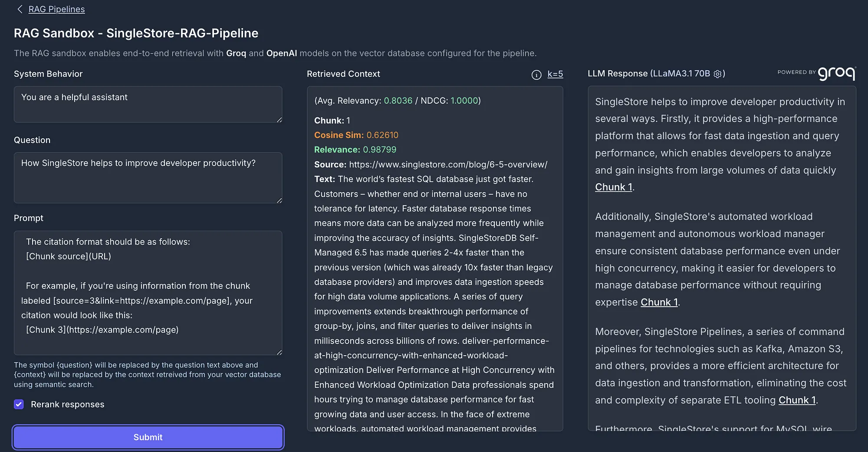The image size is (868, 452).
Task: Open Chunk 1 link after 'separate ETL tooling'
Action: click(x=797, y=400)
